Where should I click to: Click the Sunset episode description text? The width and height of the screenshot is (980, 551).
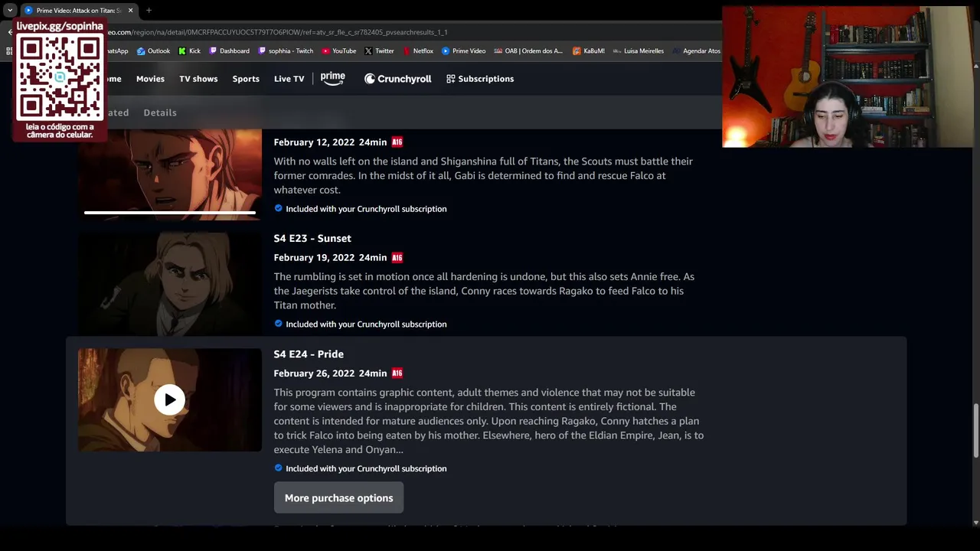click(484, 291)
